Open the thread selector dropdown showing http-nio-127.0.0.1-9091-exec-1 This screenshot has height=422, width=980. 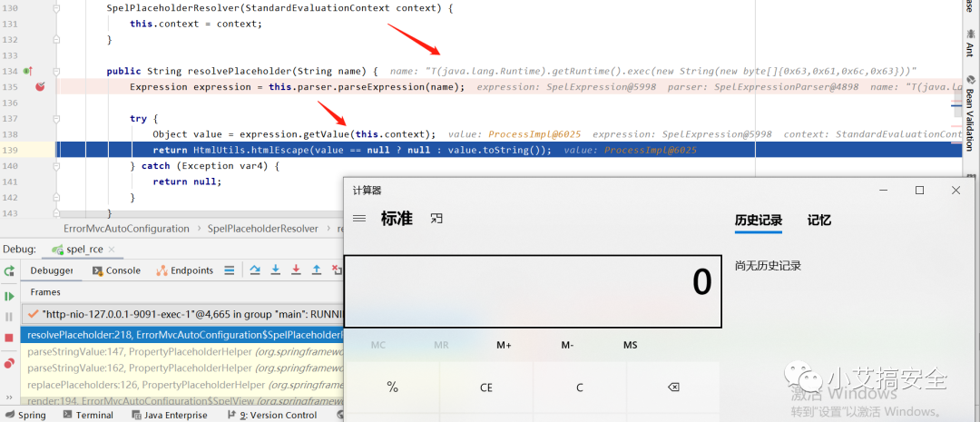point(183,313)
